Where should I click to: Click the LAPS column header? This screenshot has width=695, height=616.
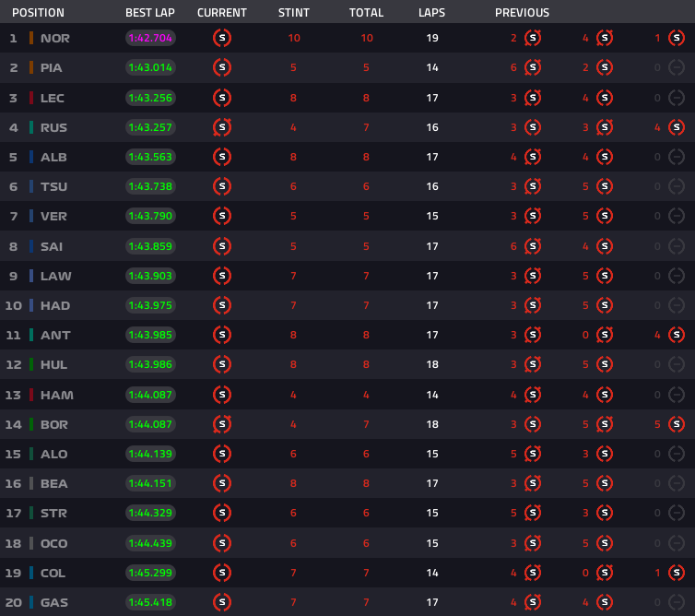coord(431,12)
